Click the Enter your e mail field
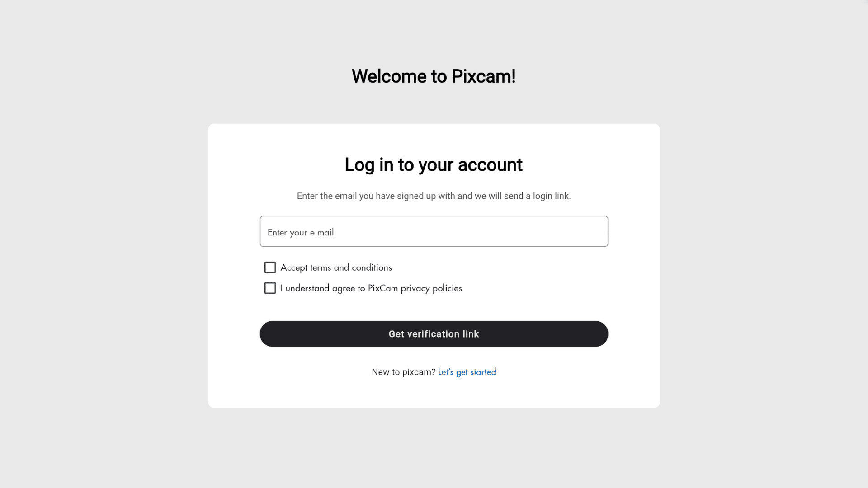868x488 pixels. pos(434,231)
